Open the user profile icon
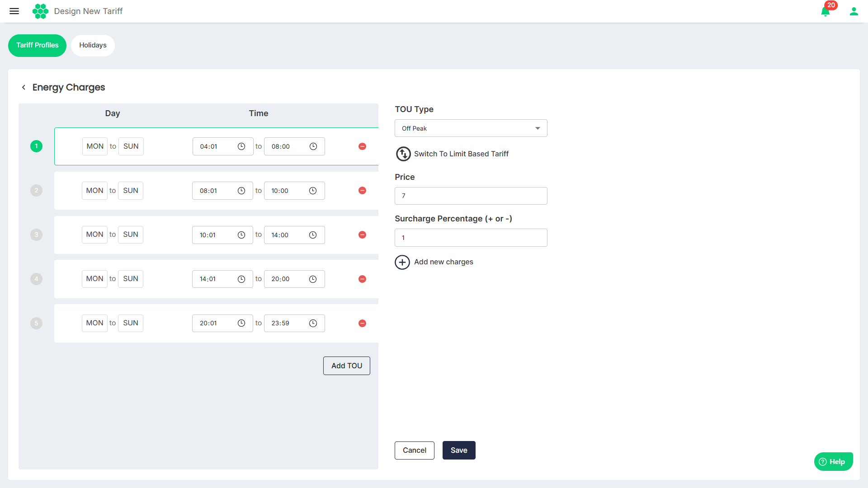The image size is (868, 488). pyautogui.click(x=854, y=12)
